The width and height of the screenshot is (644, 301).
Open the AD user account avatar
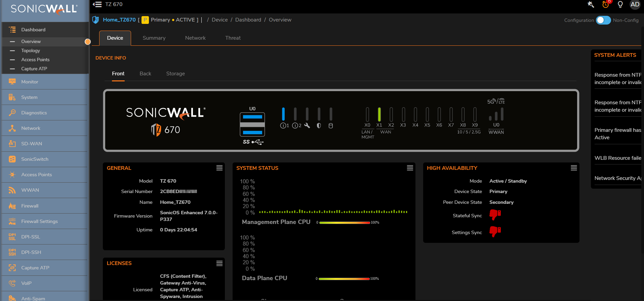(635, 4)
